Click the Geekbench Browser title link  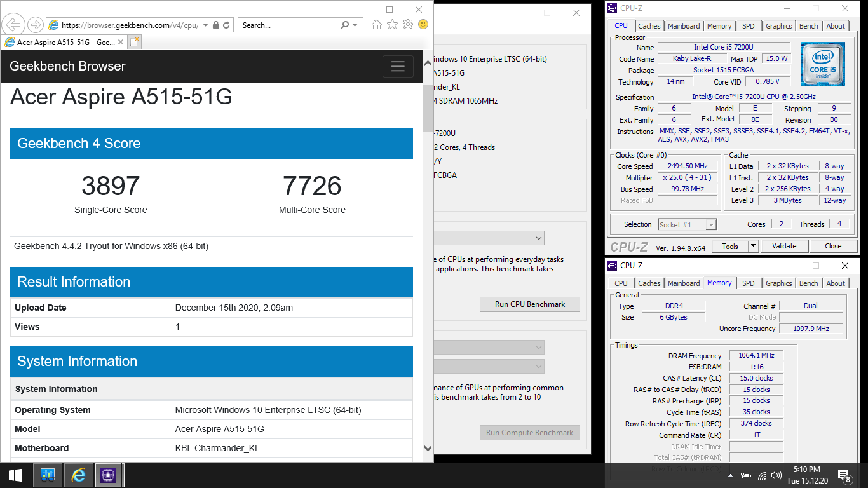click(x=67, y=66)
